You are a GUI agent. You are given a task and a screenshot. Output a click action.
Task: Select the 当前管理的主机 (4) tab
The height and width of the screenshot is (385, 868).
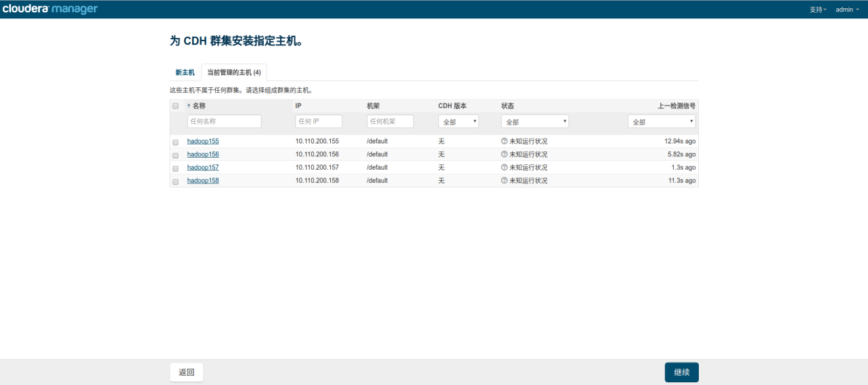tap(233, 72)
